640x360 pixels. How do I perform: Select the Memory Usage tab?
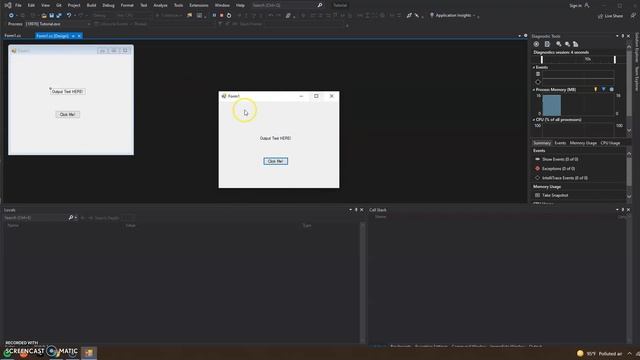click(x=583, y=143)
